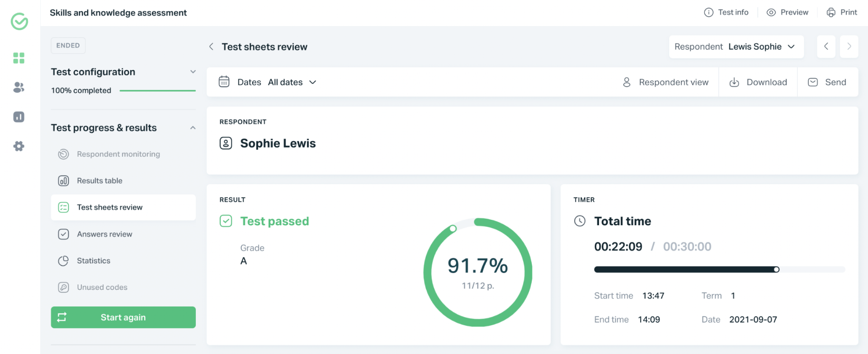Collapse the Test progress & results section
The height and width of the screenshot is (354, 868).
click(x=193, y=128)
